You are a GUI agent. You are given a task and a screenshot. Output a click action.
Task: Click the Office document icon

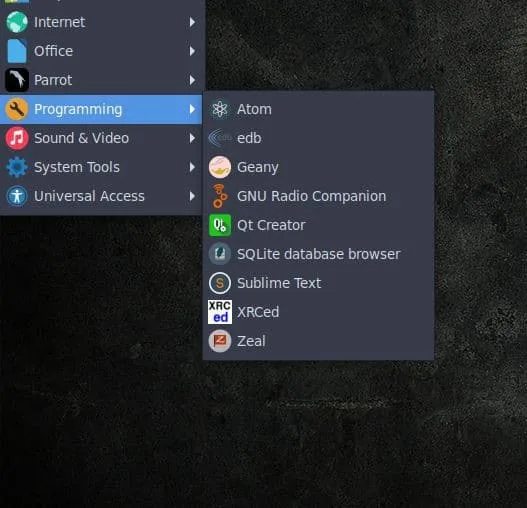tap(17, 51)
